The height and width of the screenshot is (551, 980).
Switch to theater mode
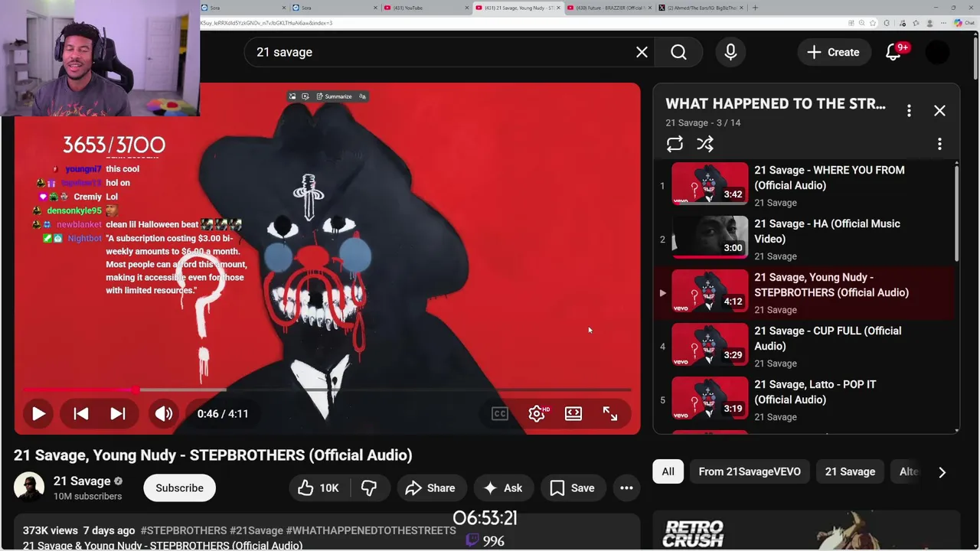tap(573, 413)
